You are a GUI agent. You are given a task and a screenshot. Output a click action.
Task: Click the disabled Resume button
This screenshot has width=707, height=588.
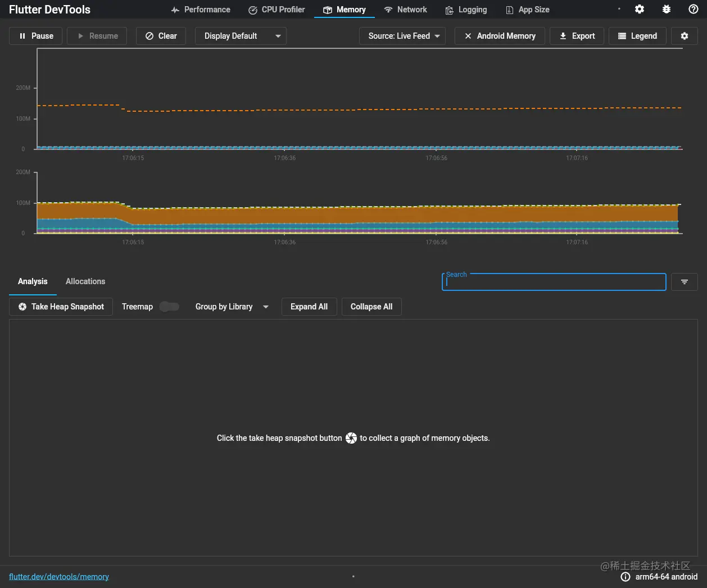click(x=97, y=36)
